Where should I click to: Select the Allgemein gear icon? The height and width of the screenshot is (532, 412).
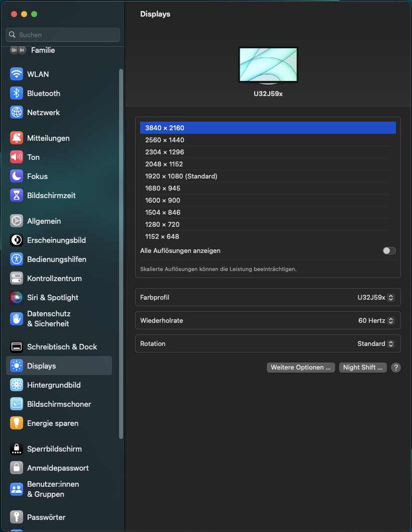pos(16,221)
